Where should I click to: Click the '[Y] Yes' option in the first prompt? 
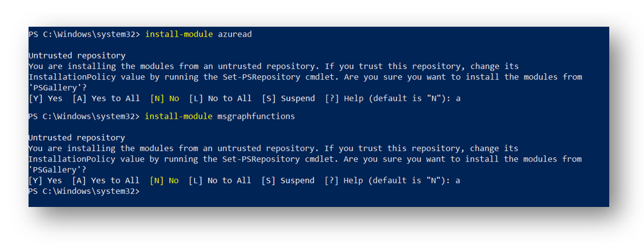click(x=45, y=99)
